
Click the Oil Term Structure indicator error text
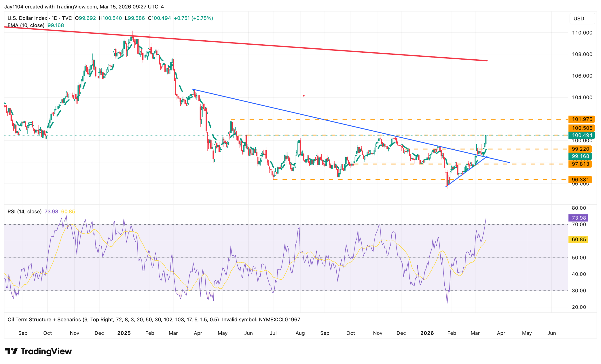154,320
